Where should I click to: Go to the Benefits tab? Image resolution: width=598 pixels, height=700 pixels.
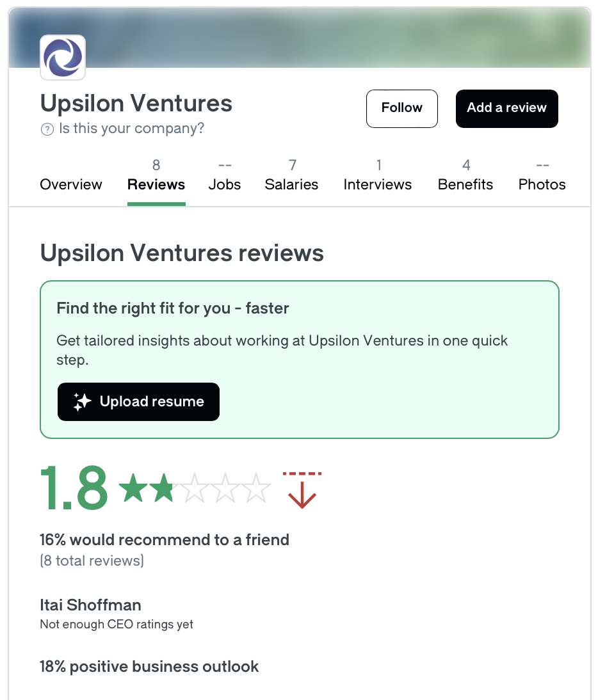[x=465, y=177]
